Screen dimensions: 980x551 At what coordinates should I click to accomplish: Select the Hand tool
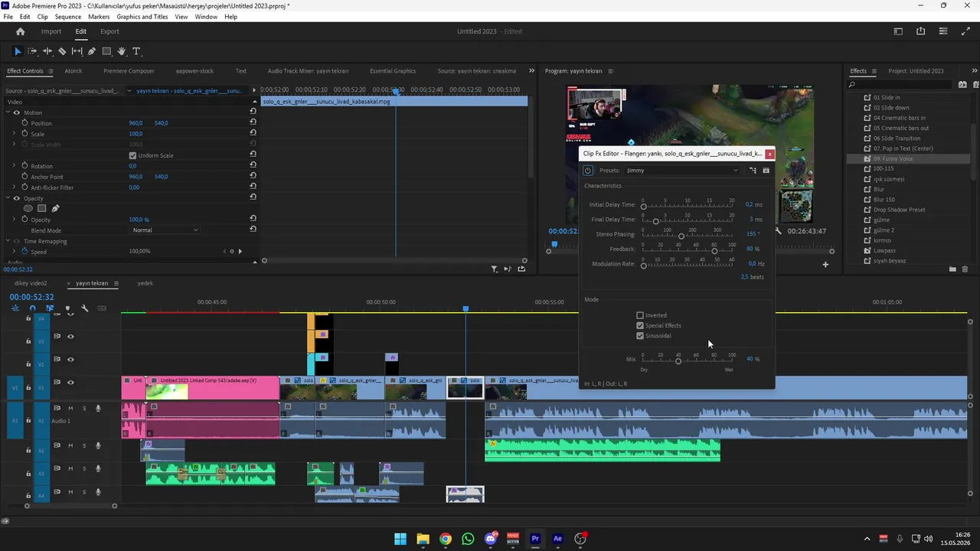[121, 51]
